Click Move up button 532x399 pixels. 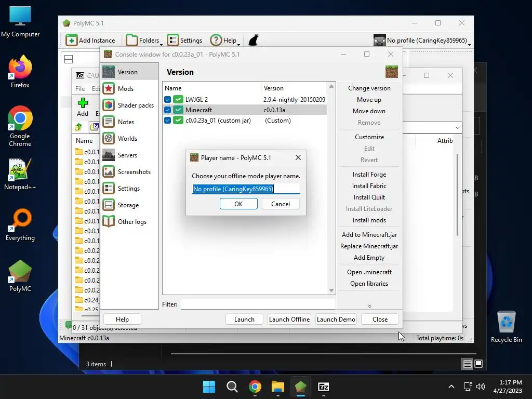[369, 100]
